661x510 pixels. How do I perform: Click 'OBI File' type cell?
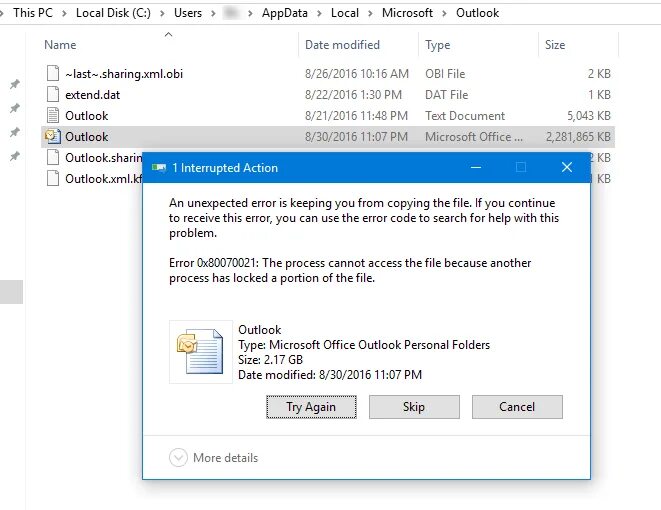click(x=445, y=74)
